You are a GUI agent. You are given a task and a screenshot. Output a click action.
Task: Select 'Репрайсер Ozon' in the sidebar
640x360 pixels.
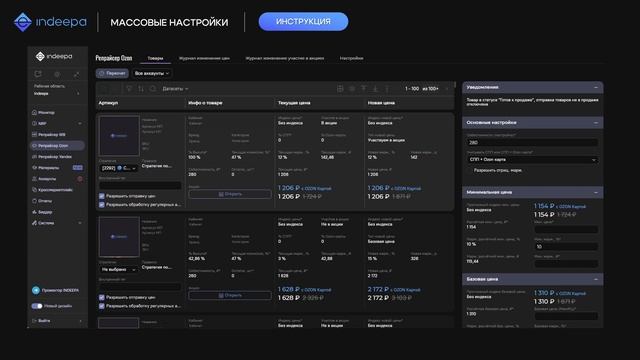point(57,146)
